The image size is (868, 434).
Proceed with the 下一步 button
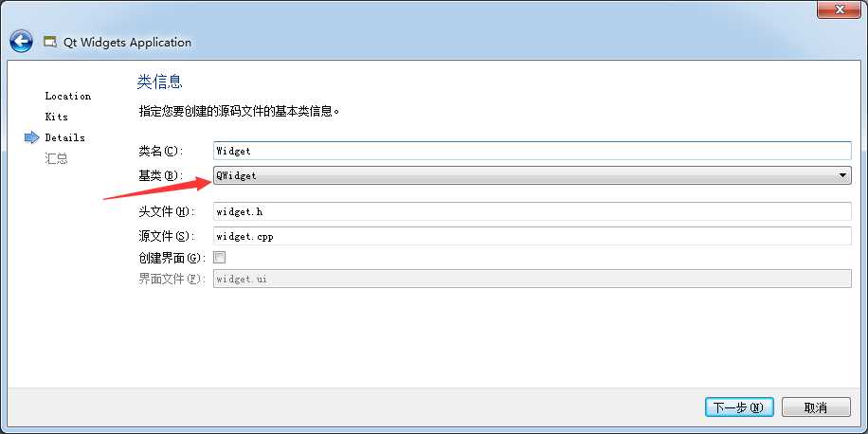click(x=739, y=407)
